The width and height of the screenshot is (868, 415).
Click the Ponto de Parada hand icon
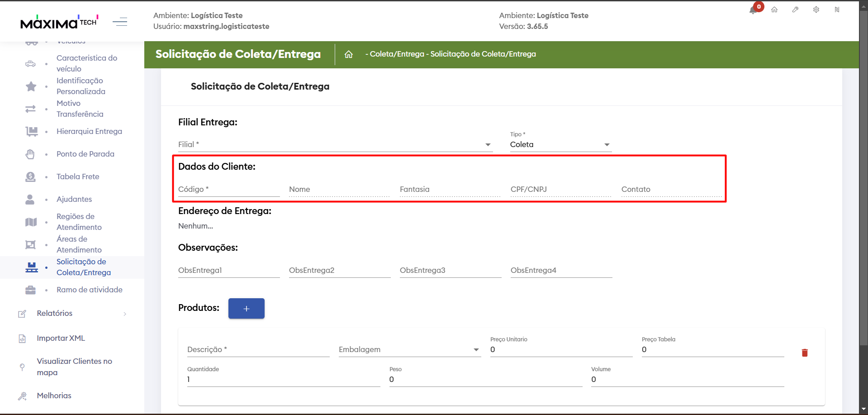(x=30, y=154)
